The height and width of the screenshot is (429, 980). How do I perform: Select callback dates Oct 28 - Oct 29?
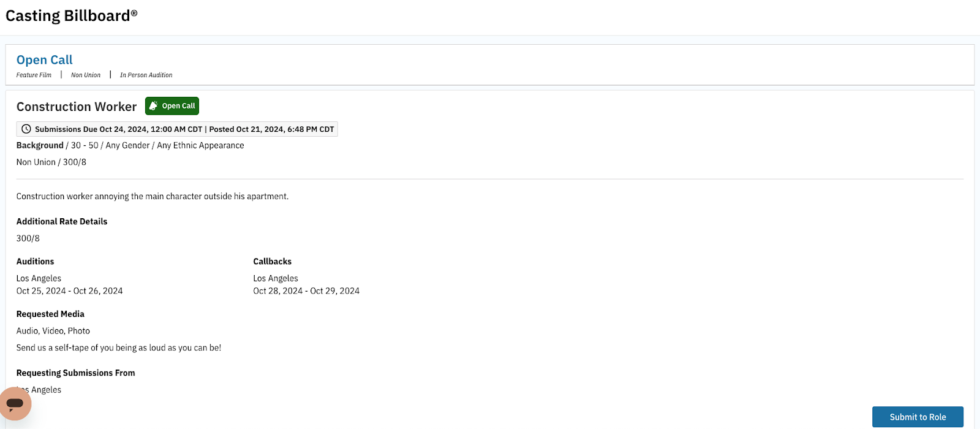pyautogui.click(x=306, y=291)
